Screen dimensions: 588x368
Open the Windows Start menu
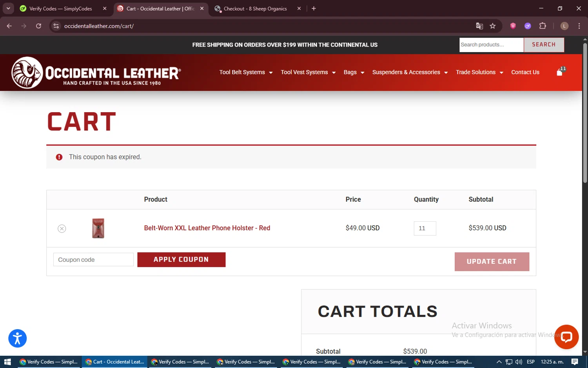[7, 362]
